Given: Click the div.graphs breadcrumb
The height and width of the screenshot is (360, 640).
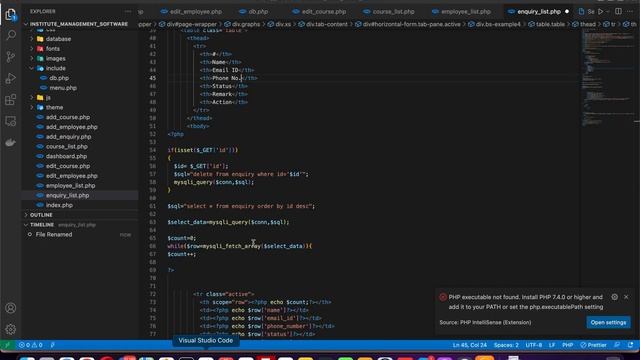Looking at the screenshot, I should pos(246,24).
